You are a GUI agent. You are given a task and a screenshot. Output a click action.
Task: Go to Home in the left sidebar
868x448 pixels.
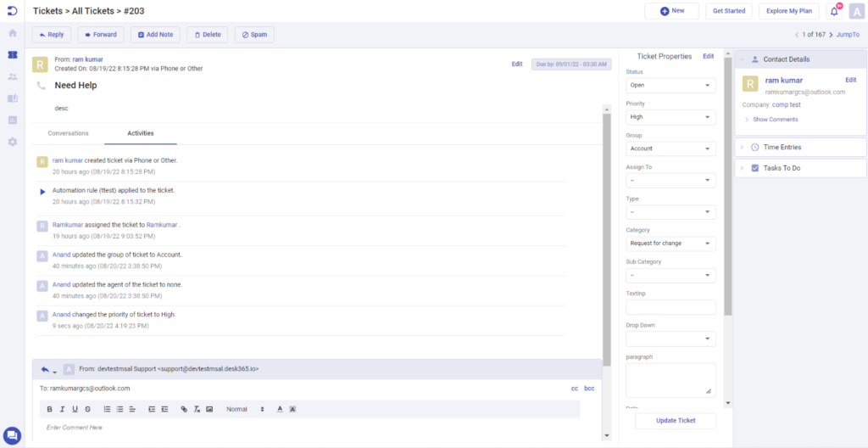tap(12, 33)
